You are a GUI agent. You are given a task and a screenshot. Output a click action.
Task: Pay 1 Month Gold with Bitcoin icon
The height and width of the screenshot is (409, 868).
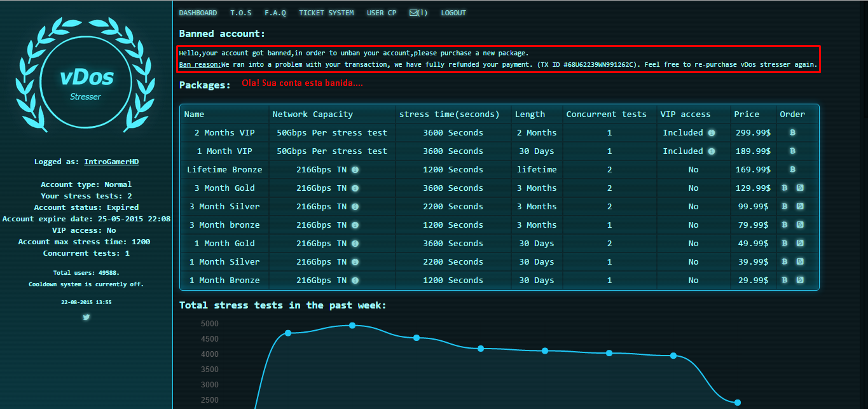click(785, 244)
